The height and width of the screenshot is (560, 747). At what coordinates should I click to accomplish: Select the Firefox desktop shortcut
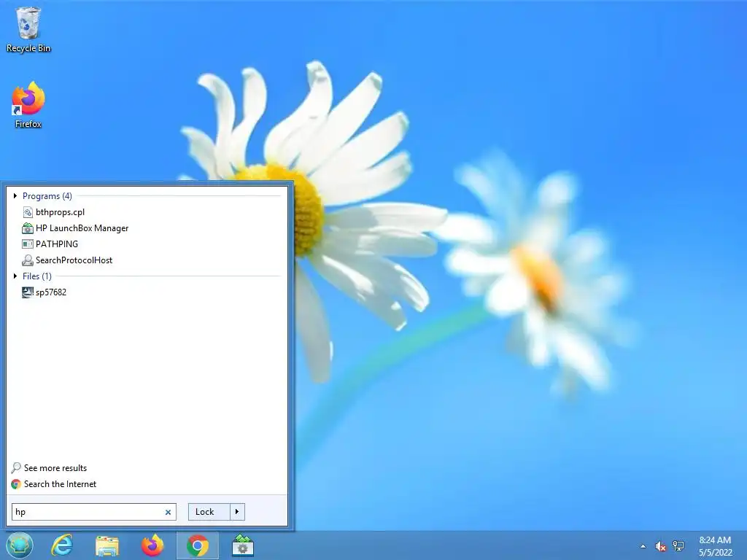[28, 105]
